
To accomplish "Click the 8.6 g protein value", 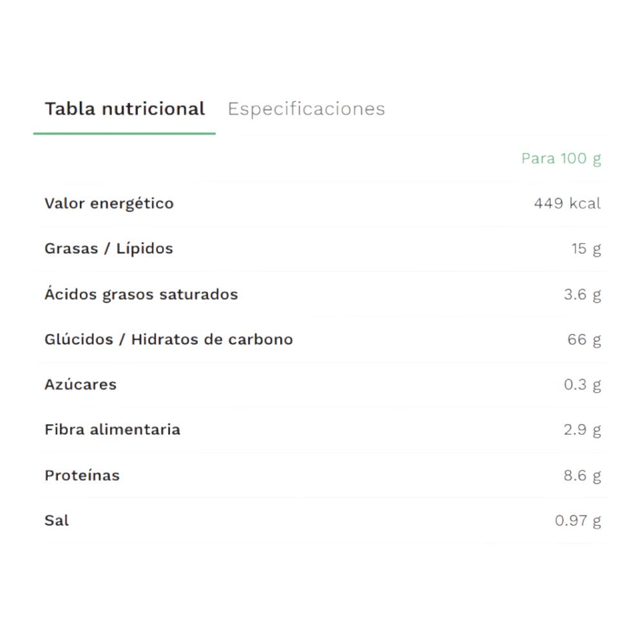I will 582,475.
